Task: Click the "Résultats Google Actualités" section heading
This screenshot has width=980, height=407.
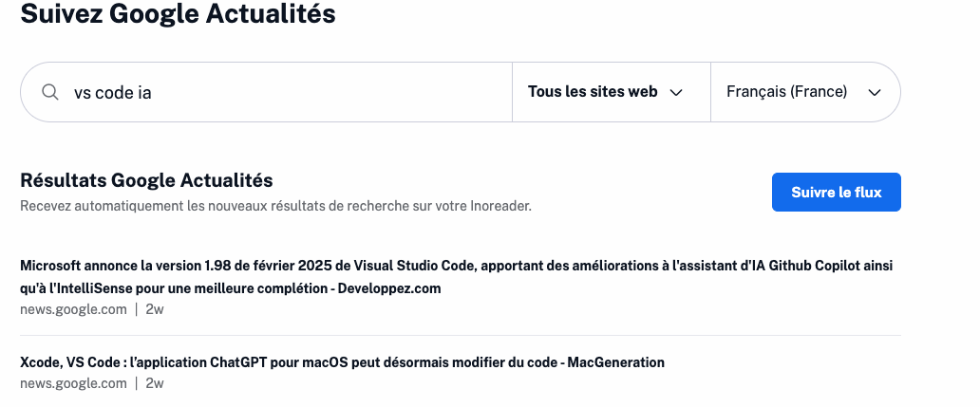Action: (146, 180)
